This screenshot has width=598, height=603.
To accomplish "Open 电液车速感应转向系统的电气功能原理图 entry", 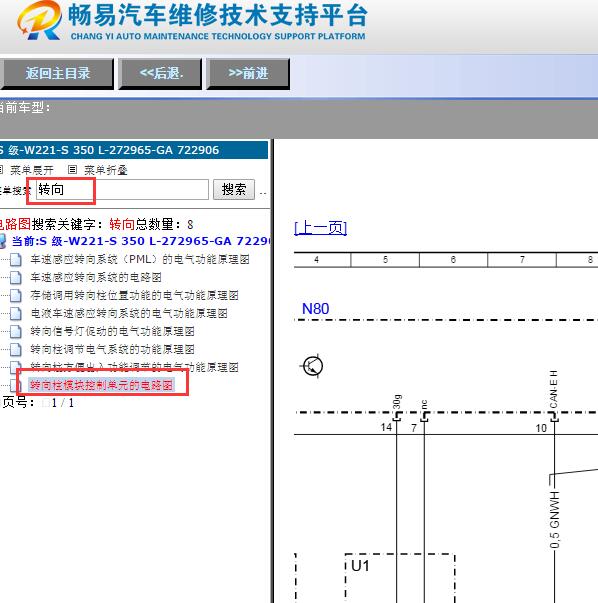I will (129, 313).
